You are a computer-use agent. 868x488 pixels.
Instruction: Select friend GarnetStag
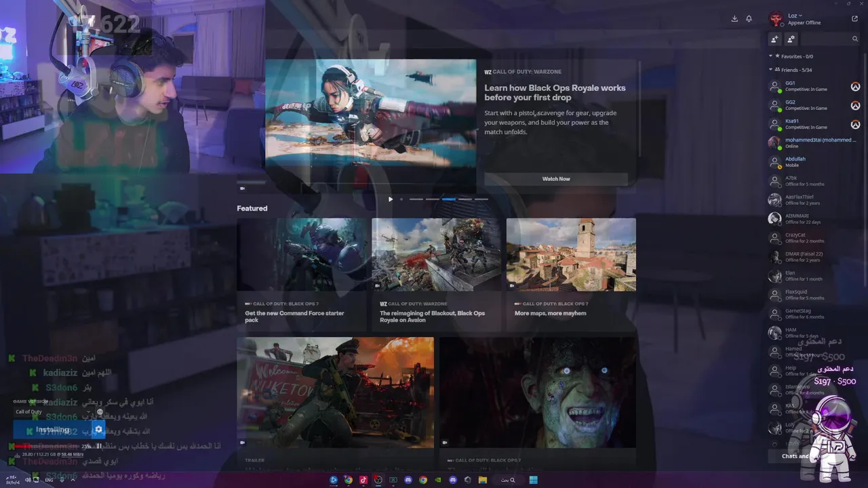(x=814, y=314)
